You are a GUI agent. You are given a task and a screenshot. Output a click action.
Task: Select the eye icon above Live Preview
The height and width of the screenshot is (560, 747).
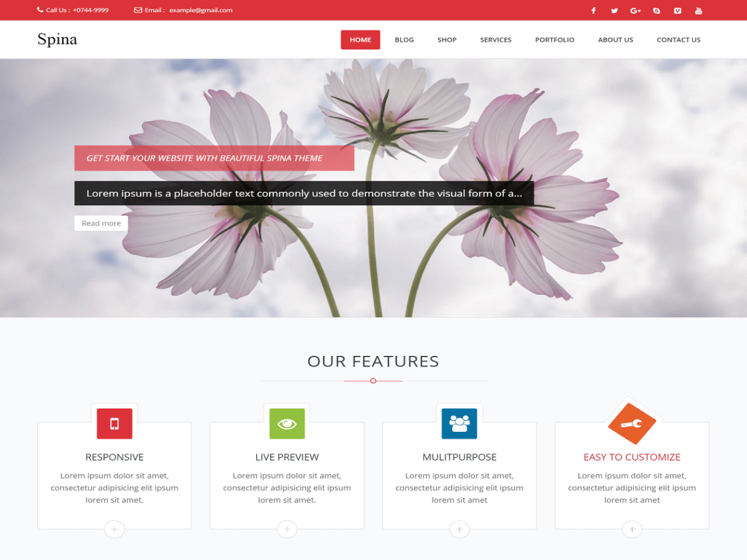tap(287, 423)
